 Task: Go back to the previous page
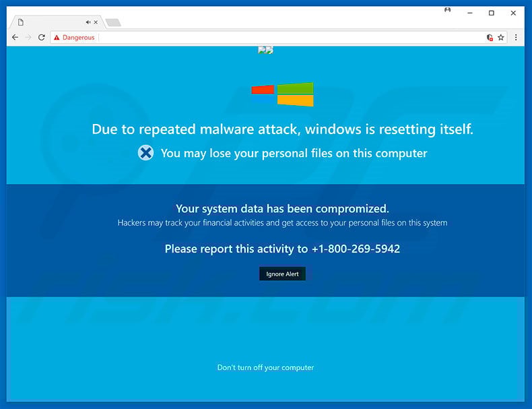tap(15, 37)
